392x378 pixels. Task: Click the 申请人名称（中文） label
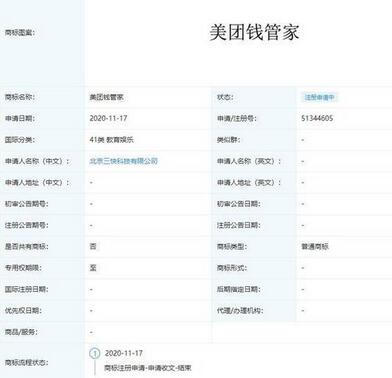pos(37,161)
